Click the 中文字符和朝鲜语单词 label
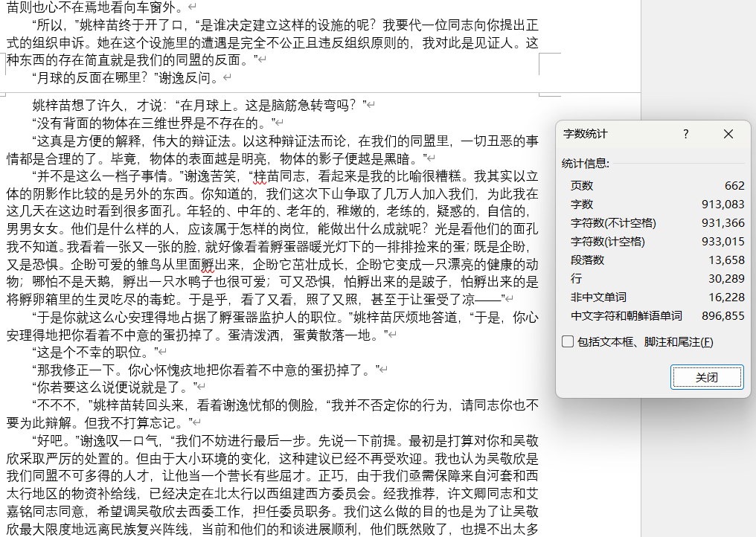The image size is (756, 537). tap(627, 316)
